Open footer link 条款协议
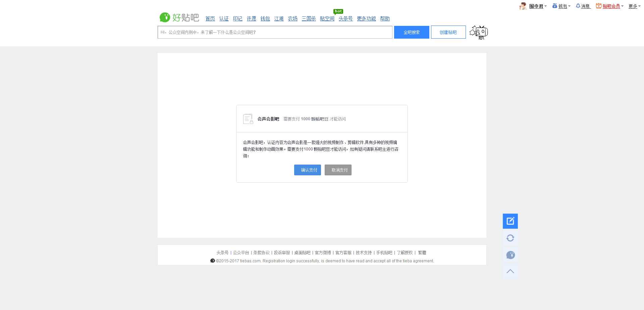Image resolution: width=644 pixels, height=310 pixels. point(262,253)
